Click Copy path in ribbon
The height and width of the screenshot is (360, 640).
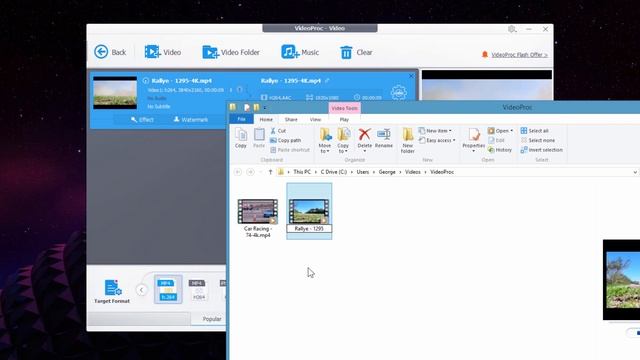pos(285,140)
